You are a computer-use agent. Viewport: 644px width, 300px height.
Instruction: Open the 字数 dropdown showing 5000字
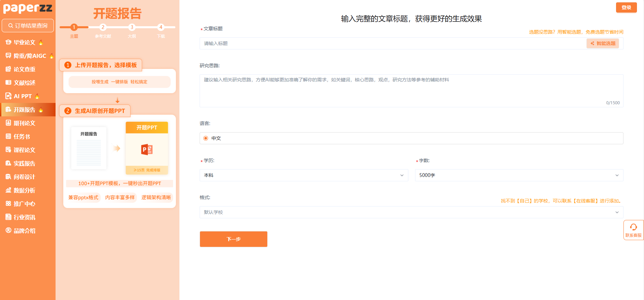tap(519, 175)
